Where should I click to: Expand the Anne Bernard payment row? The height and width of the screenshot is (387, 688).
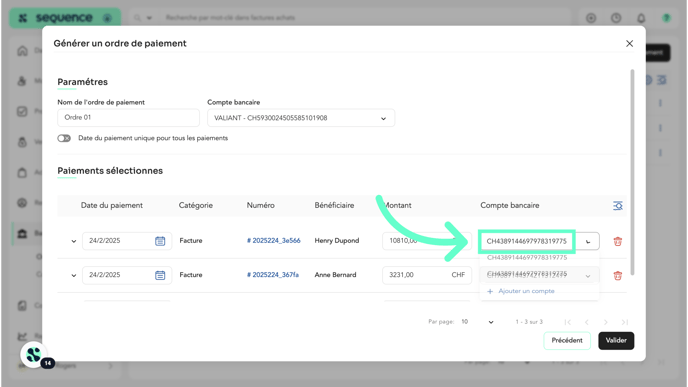[74, 275]
